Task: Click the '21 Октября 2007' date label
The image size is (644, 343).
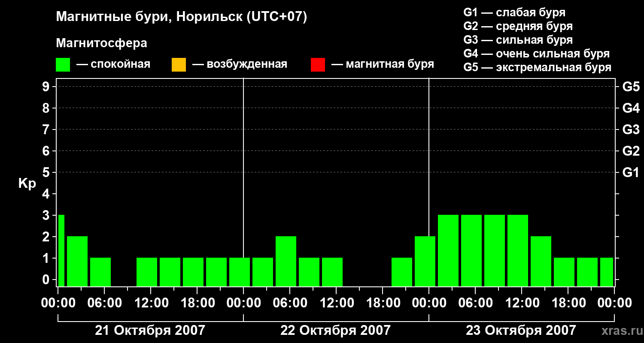Action: [150, 331]
